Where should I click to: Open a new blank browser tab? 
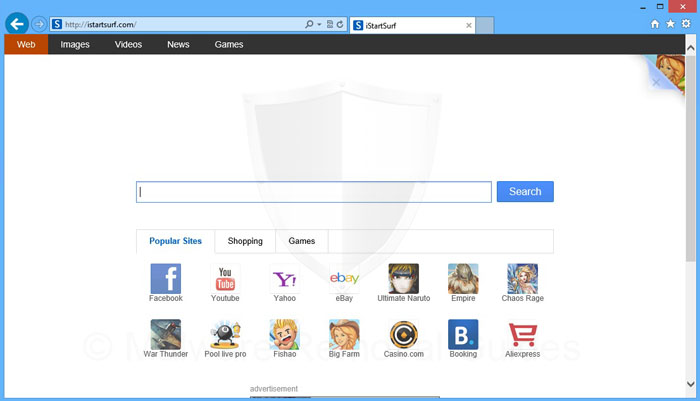[x=485, y=25]
